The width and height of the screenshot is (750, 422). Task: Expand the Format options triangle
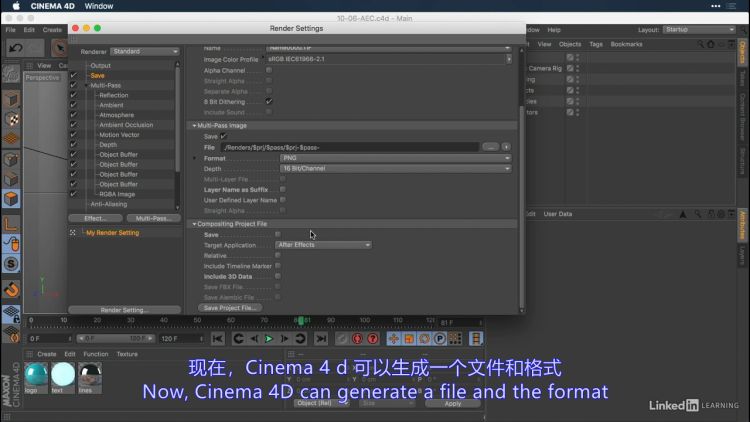194,158
